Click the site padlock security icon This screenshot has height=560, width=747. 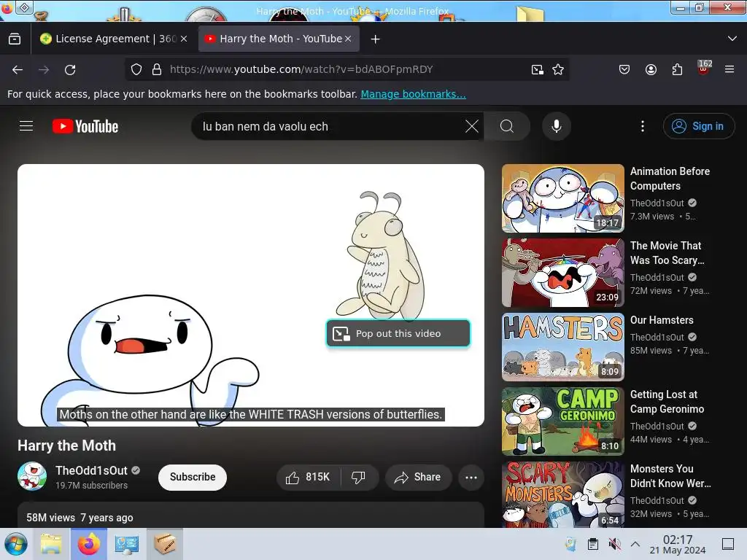click(157, 69)
